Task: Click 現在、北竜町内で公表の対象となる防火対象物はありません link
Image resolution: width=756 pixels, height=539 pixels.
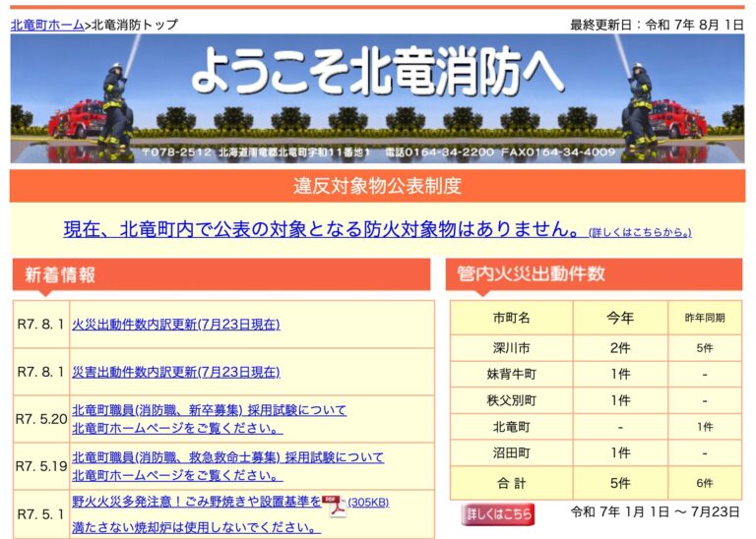Action: click(x=322, y=229)
